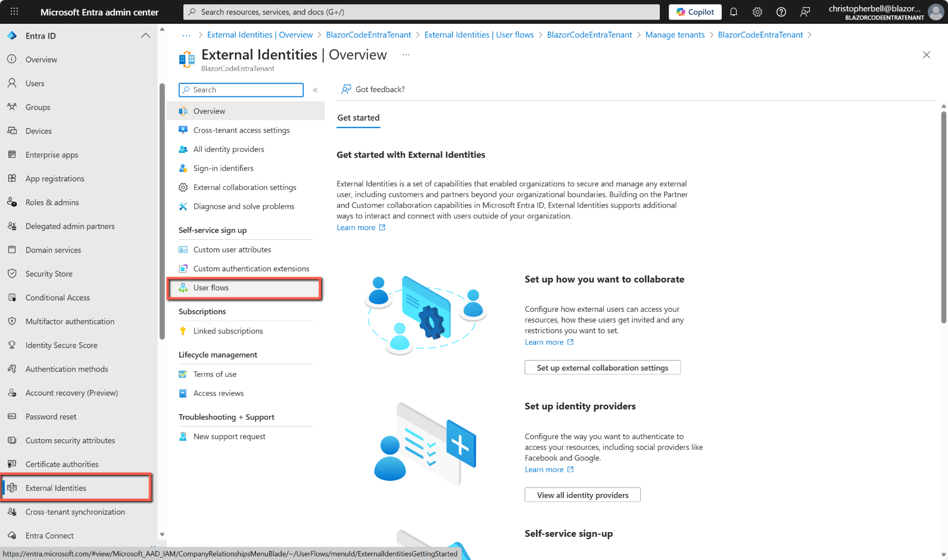Click the help question mark icon
The image size is (948, 560).
(x=781, y=12)
